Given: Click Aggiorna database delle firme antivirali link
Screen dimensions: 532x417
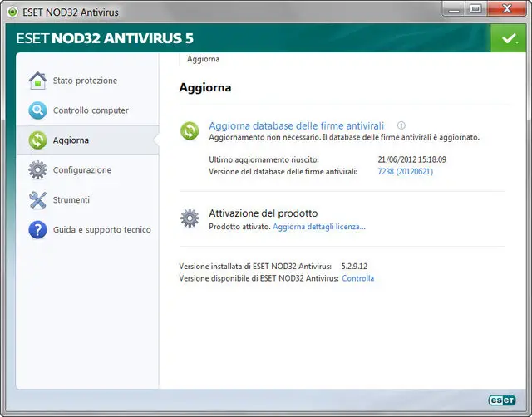Looking at the screenshot, I should tap(296, 125).
